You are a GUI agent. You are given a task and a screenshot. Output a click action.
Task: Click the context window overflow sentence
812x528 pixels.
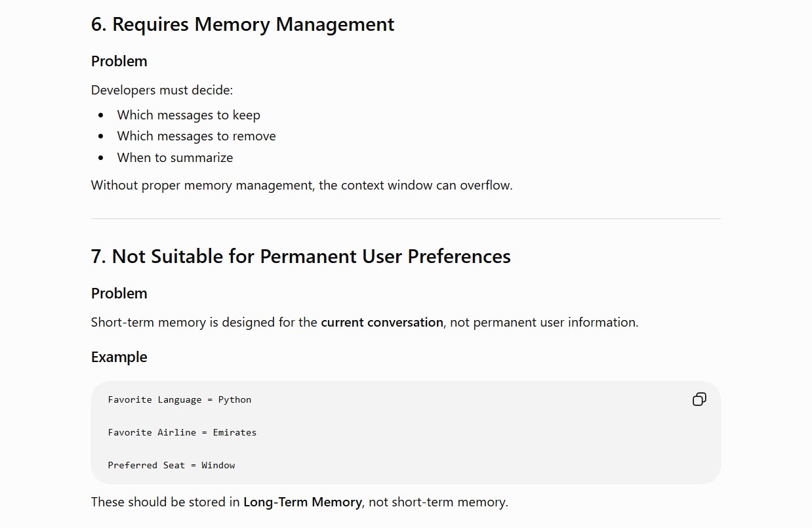click(x=302, y=185)
